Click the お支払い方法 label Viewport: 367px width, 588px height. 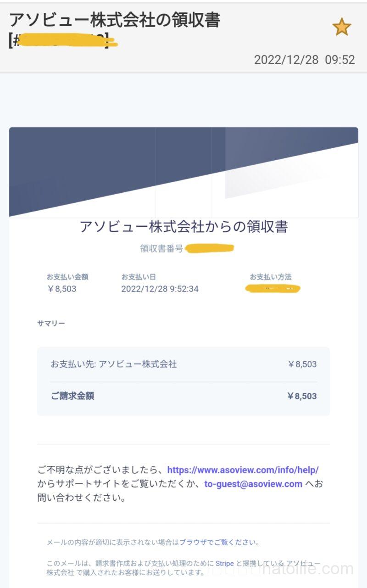pyautogui.click(x=271, y=277)
